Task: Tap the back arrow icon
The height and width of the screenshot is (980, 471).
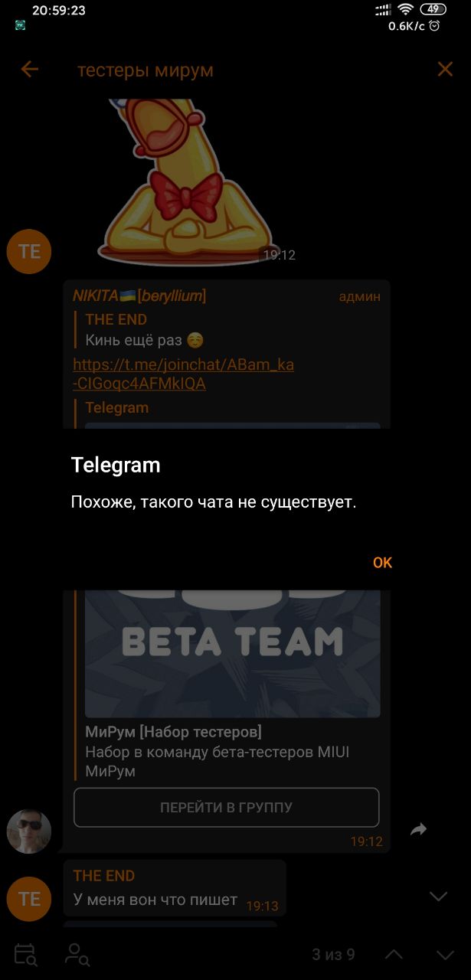Action: pyautogui.click(x=29, y=70)
